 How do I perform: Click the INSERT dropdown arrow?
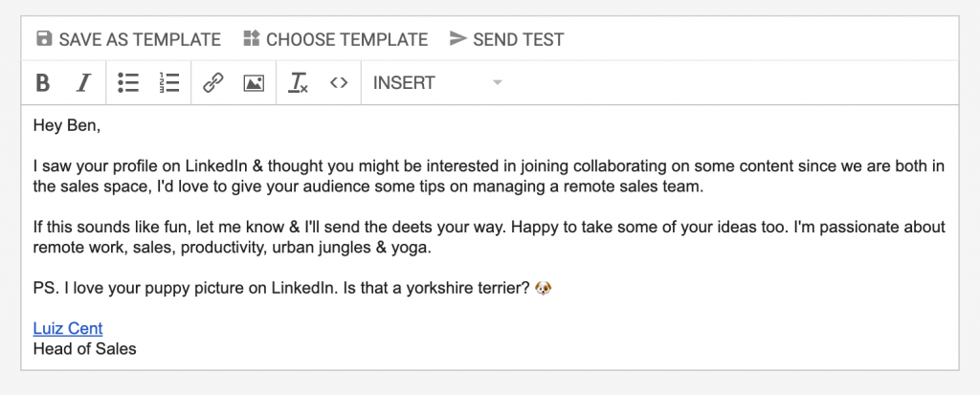click(x=498, y=82)
